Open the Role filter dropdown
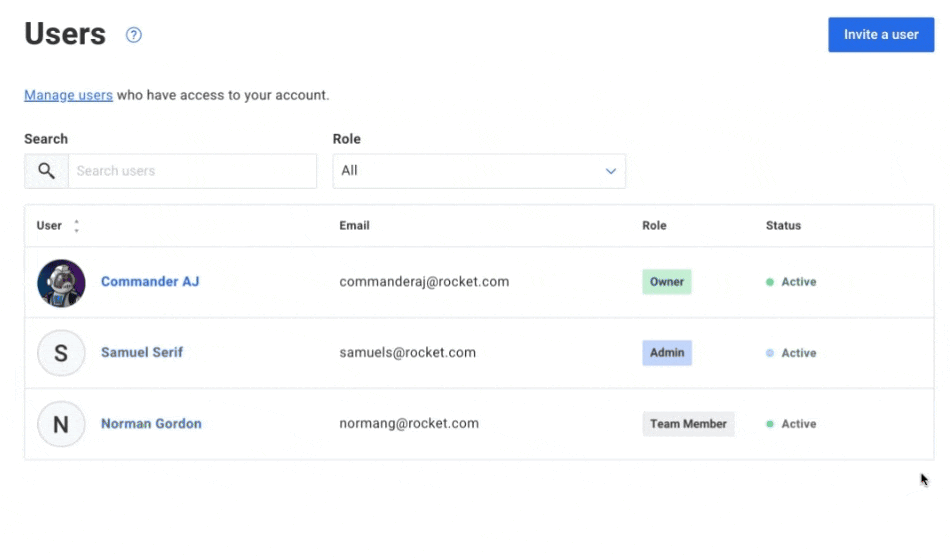The height and width of the screenshot is (558, 950). tap(478, 171)
